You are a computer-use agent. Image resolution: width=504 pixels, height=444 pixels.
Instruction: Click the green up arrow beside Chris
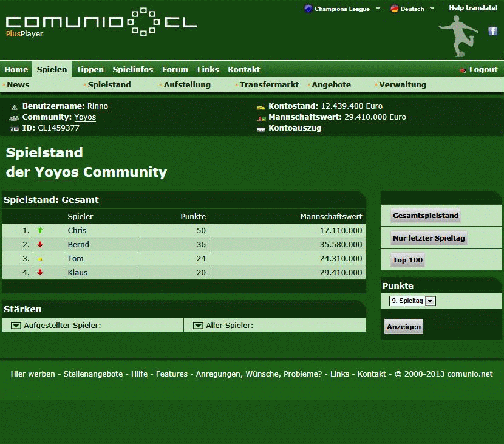point(41,231)
